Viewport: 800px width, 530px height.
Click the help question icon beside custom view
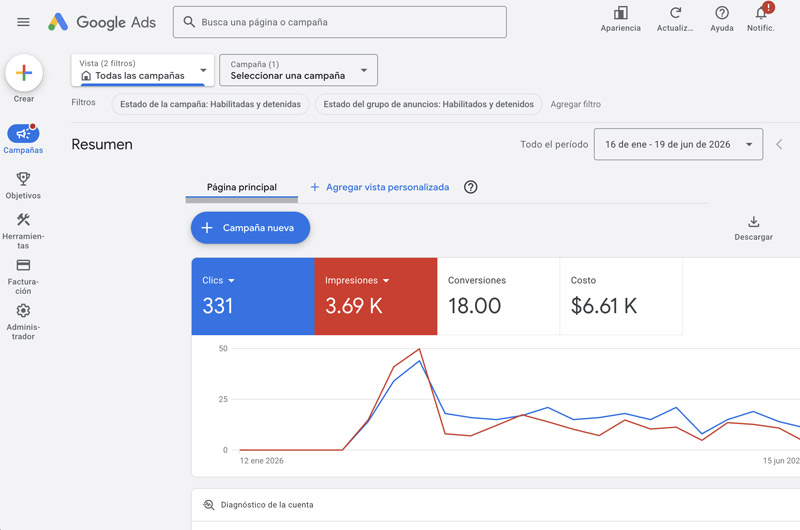tap(470, 187)
